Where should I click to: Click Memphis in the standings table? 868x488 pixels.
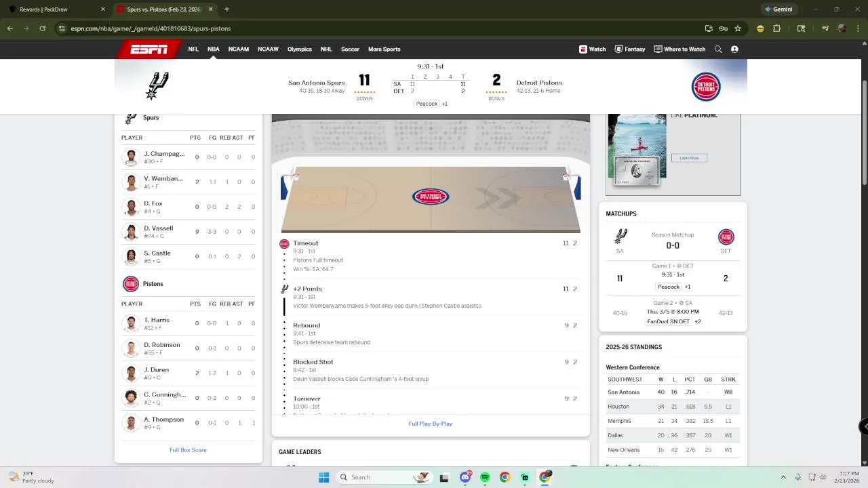(x=619, y=421)
